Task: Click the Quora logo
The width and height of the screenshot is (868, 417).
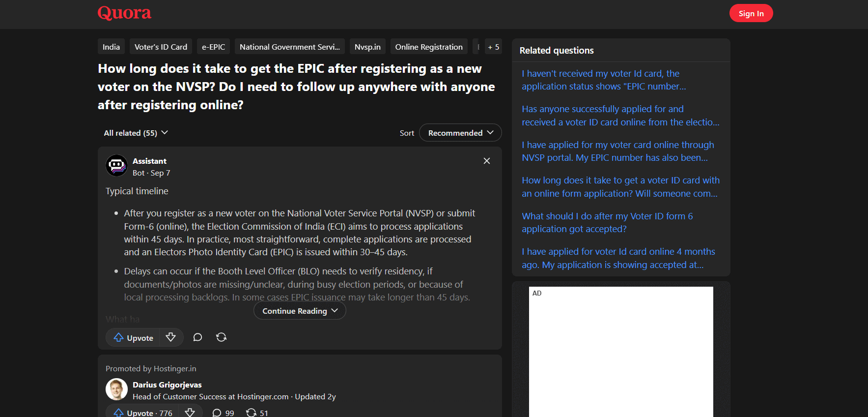Action: 124,13
